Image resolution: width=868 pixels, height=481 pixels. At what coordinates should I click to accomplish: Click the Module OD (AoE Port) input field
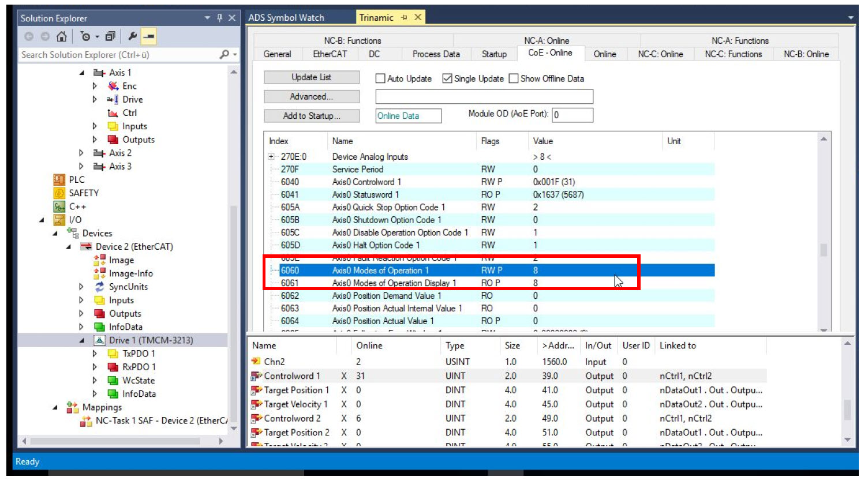click(x=572, y=115)
